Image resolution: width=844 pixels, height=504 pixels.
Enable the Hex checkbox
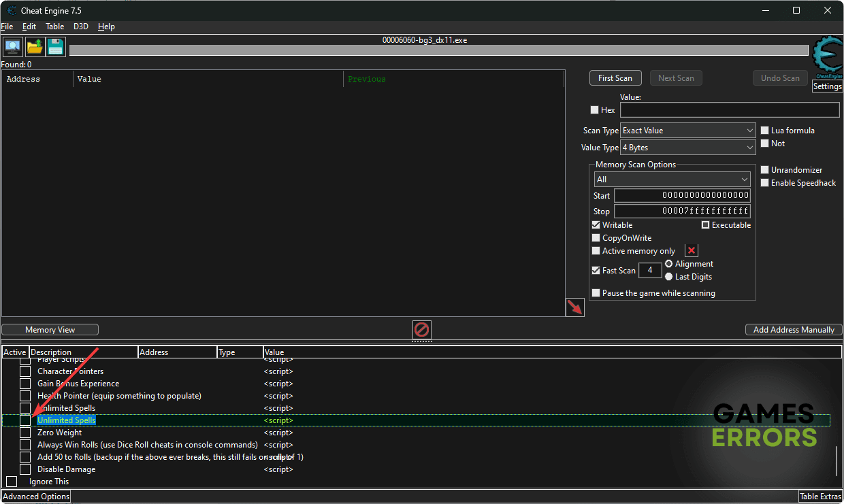pos(595,110)
